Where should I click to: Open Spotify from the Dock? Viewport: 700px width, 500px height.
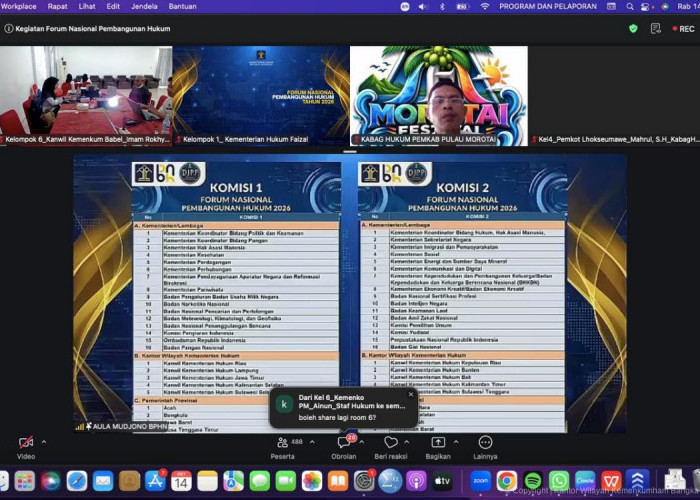click(533, 481)
